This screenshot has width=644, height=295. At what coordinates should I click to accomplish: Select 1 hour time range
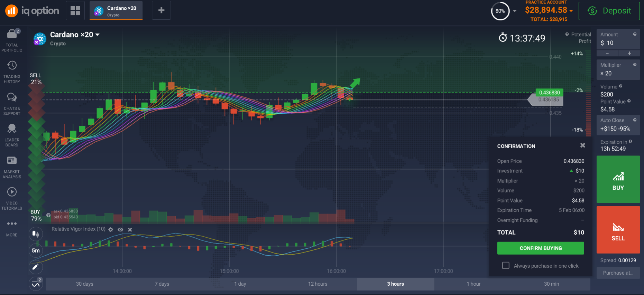click(473, 284)
